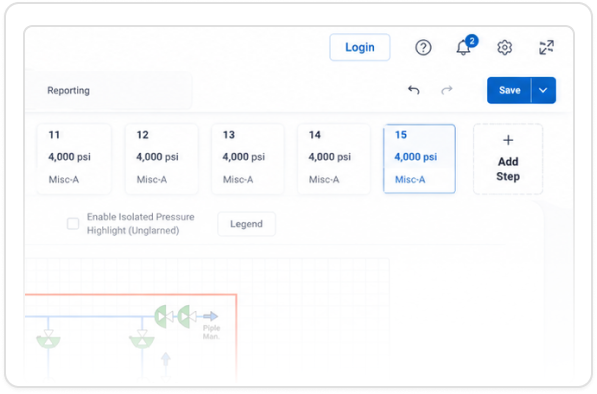Select the highlighted step 15 card
The height and width of the screenshot is (394, 597).
pyautogui.click(x=419, y=159)
